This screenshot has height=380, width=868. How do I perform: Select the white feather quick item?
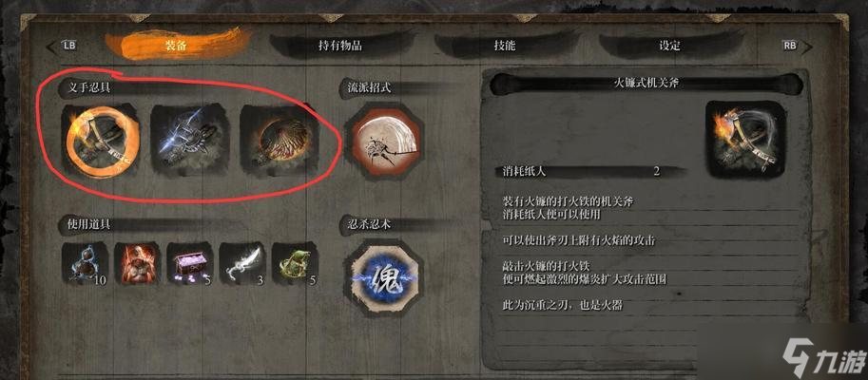[241, 263]
